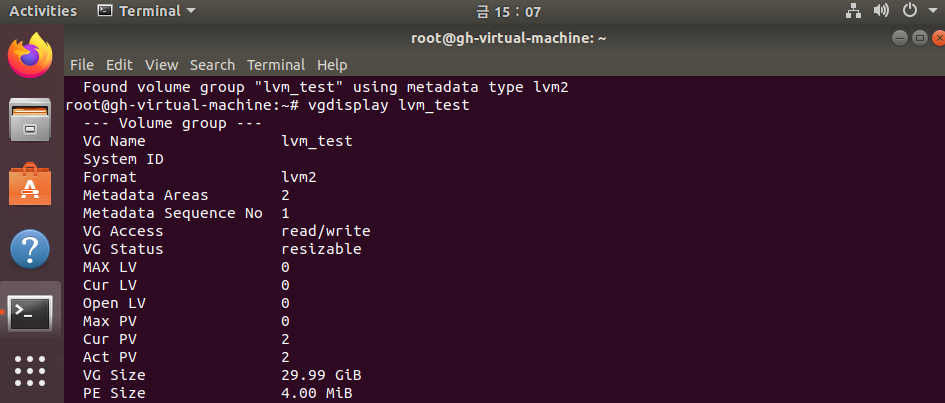
Task: Expand the Terminal app menu in top bar
Action: tap(147, 11)
